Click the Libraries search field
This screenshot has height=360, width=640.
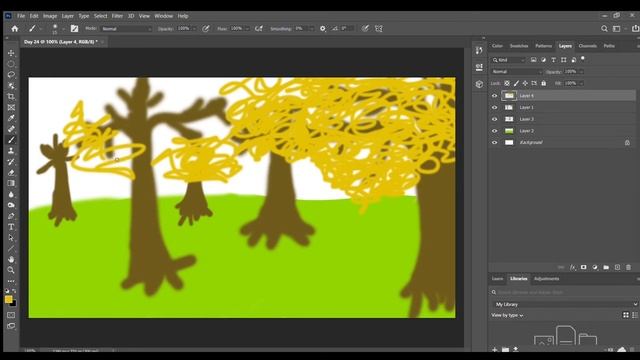pos(565,292)
